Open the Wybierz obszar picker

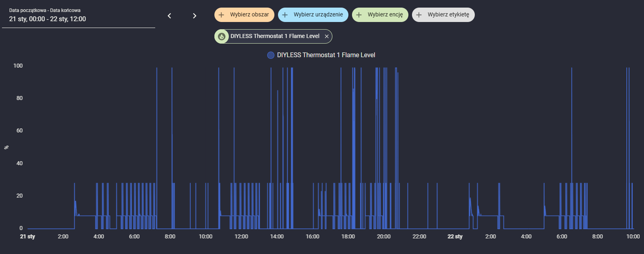244,15
